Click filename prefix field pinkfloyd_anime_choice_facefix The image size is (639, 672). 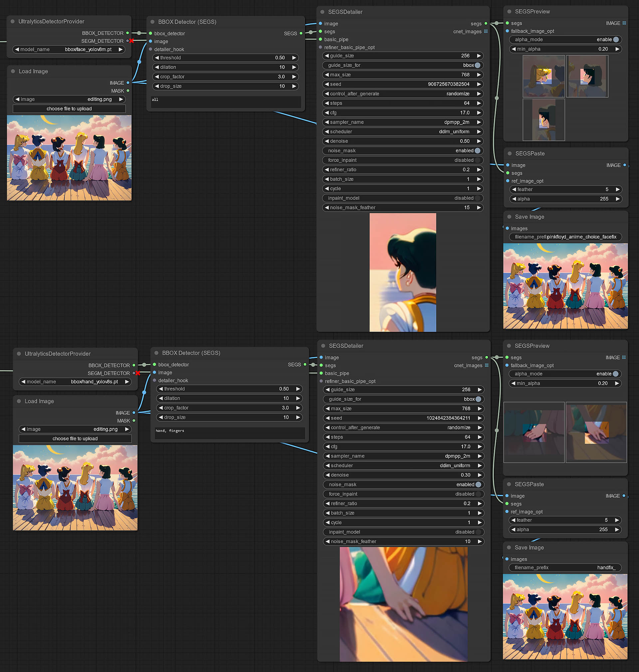(565, 237)
